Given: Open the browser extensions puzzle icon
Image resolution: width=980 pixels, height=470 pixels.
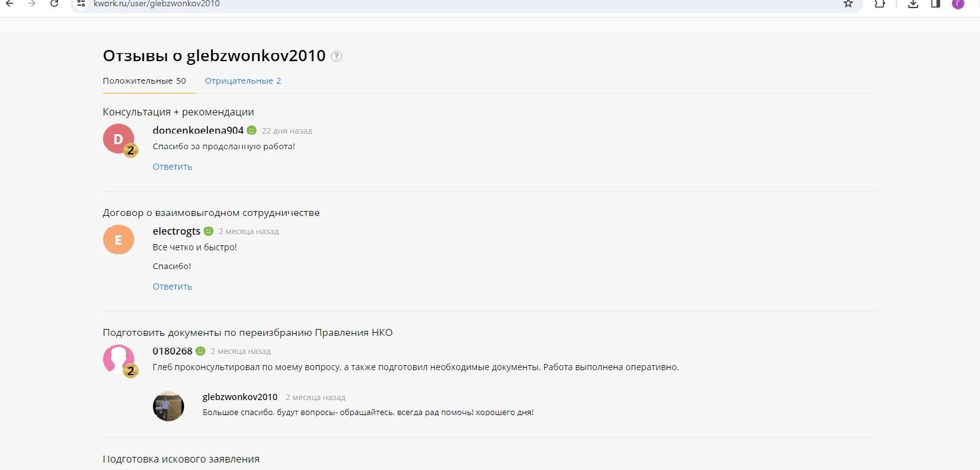Looking at the screenshot, I should [x=880, y=4].
